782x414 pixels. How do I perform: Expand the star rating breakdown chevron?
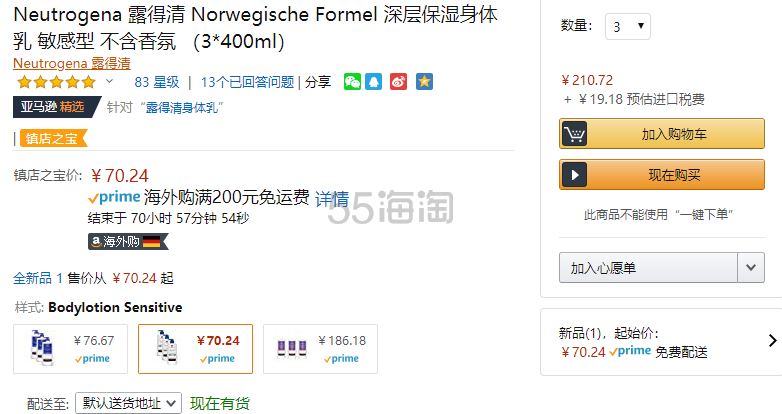pyautogui.click(x=110, y=81)
